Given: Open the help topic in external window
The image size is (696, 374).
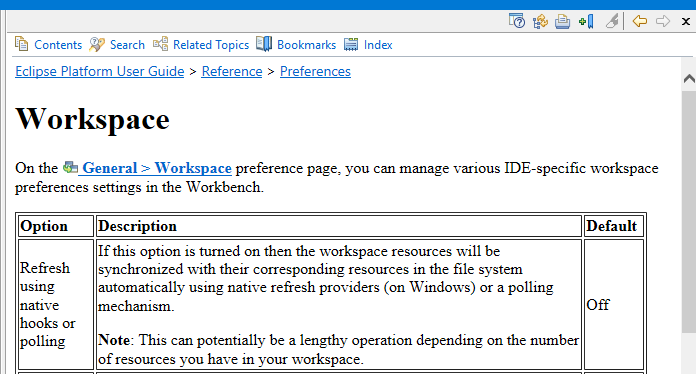Looking at the screenshot, I should [517, 21].
